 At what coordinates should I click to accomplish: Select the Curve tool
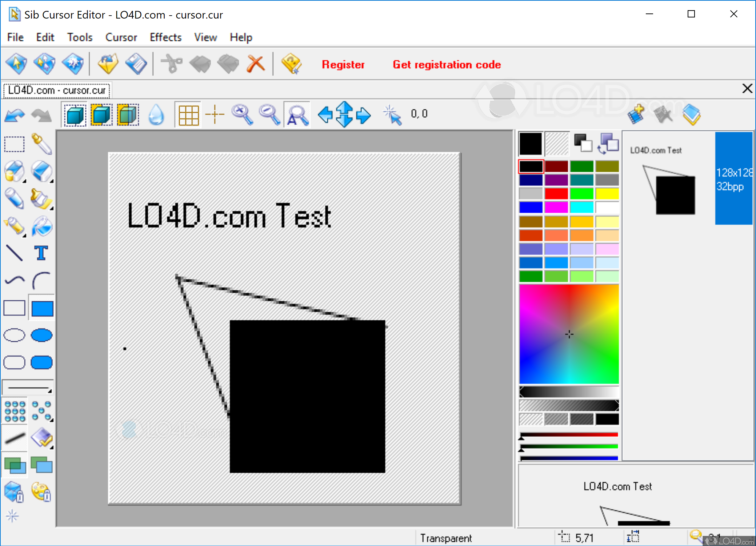pyautogui.click(x=15, y=280)
